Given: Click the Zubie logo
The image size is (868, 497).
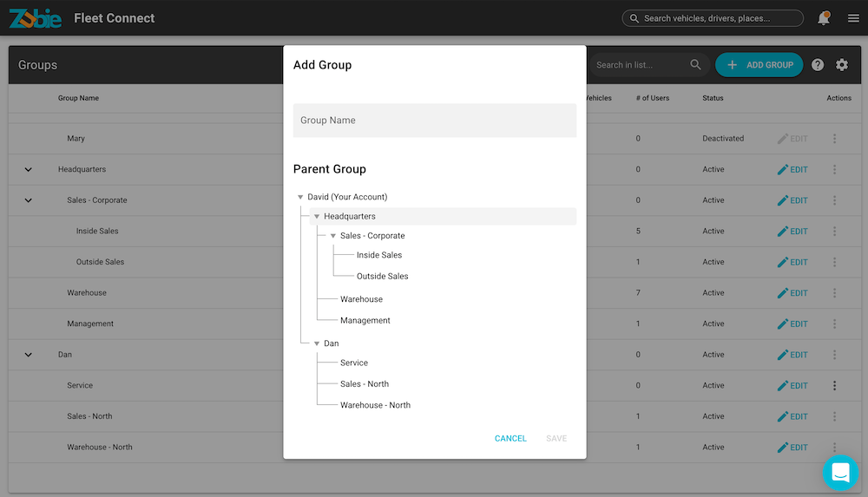Looking at the screenshot, I should [x=36, y=18].
